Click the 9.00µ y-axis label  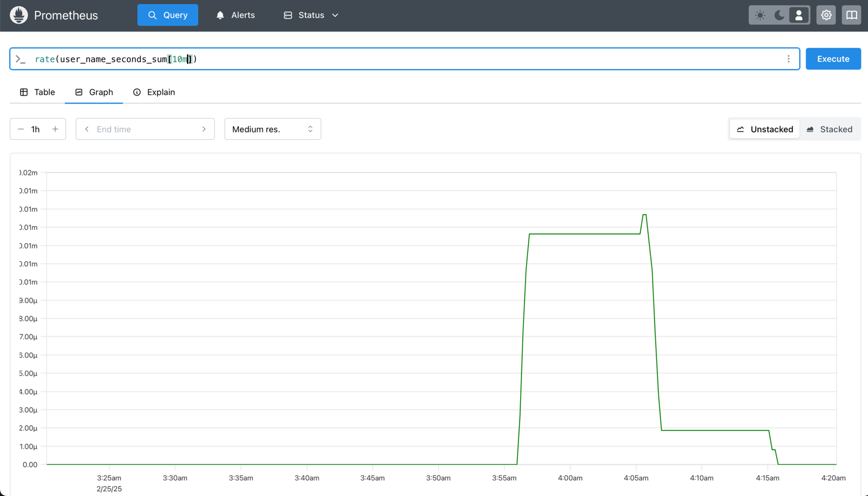point(28,301)
